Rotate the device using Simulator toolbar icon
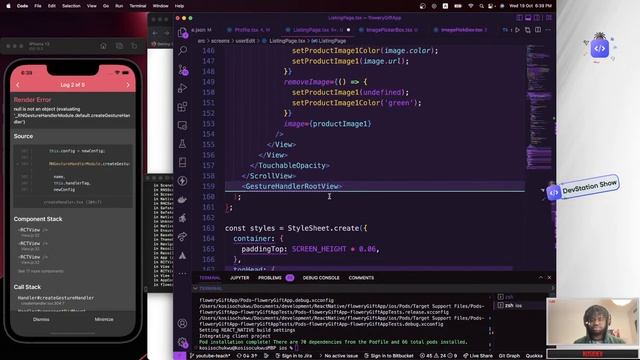 (x=134, y=46)
